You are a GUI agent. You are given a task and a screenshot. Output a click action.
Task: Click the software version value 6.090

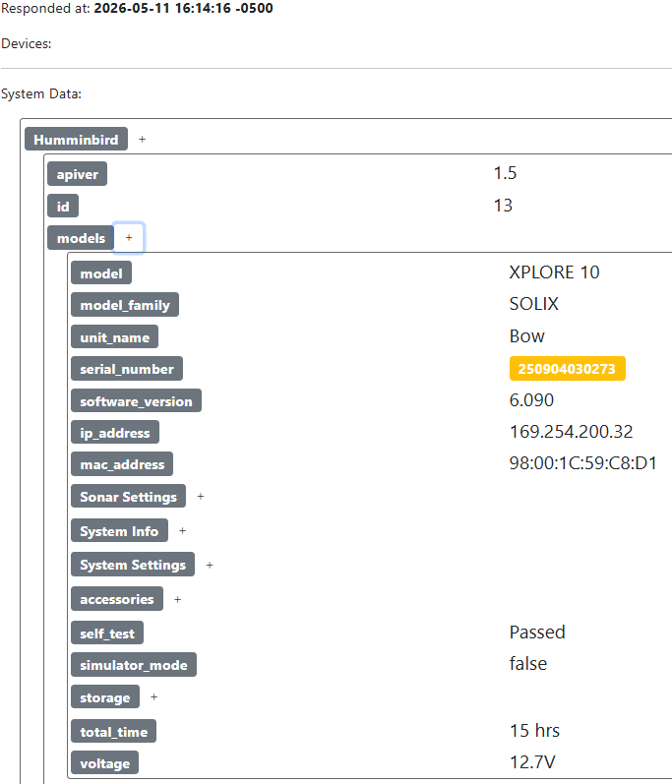(x=531, y=400)
